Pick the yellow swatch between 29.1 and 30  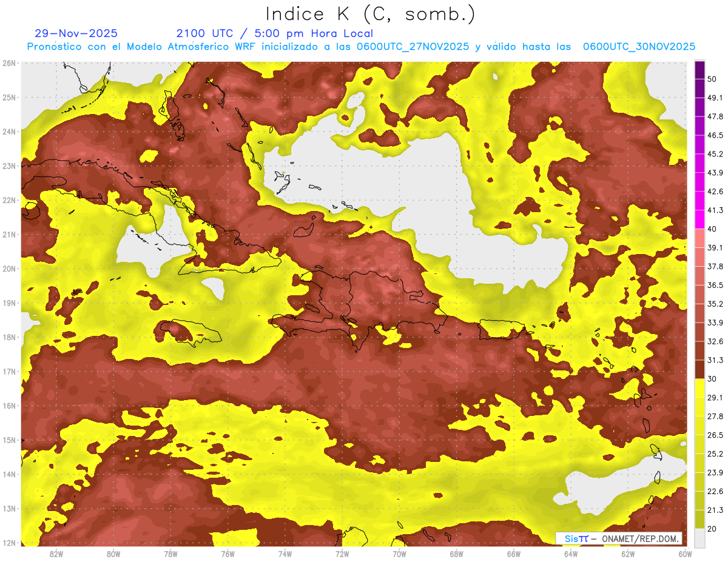pos(699,389)
